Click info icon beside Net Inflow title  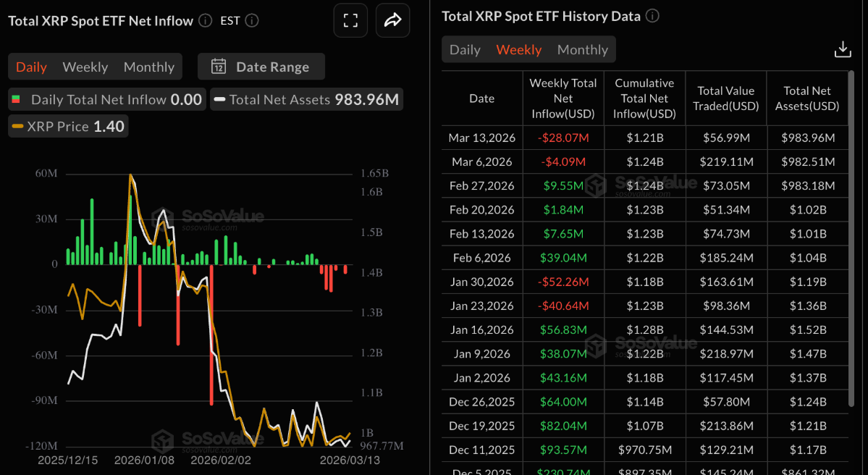pos(206,20)
